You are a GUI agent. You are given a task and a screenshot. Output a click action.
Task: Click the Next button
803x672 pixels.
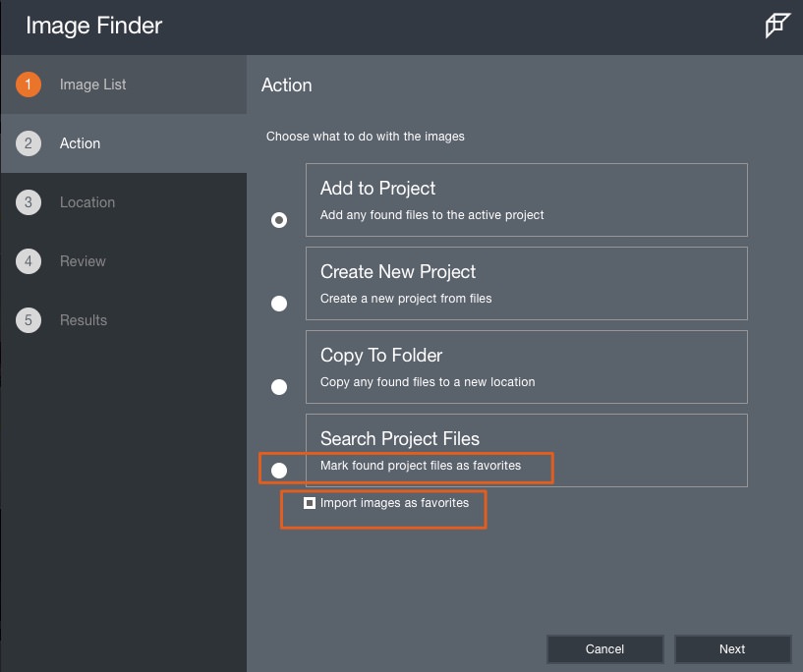tap(732, 649)
